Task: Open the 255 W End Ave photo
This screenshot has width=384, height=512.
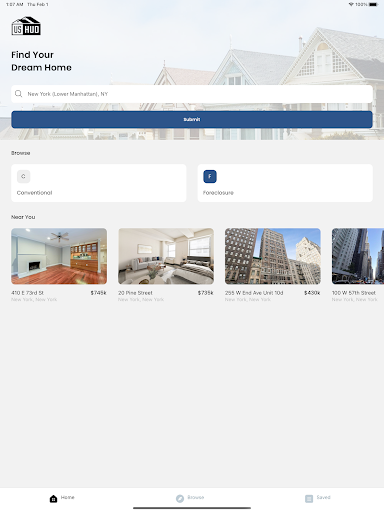Action: [x=273, y=256]
